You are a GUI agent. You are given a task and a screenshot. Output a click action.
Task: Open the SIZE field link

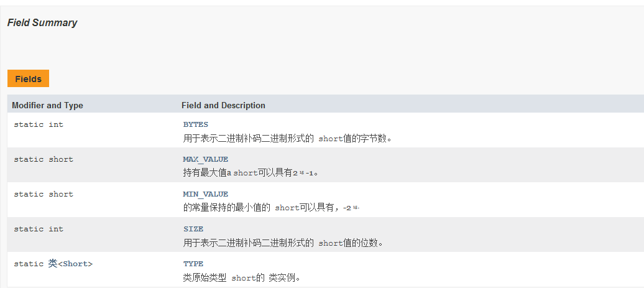coord(193,229)
